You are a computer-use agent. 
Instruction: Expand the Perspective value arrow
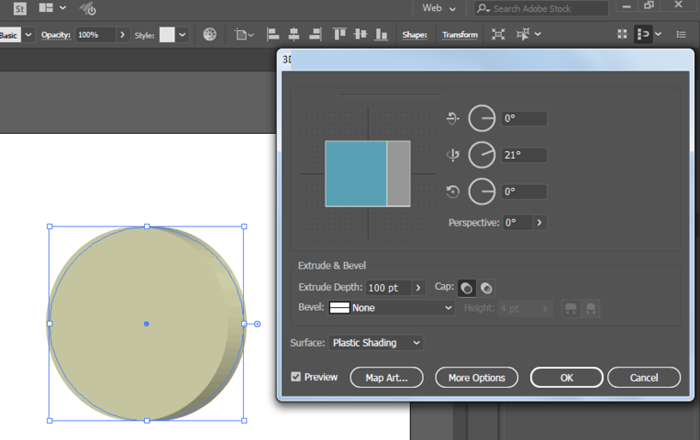point(540,222)
